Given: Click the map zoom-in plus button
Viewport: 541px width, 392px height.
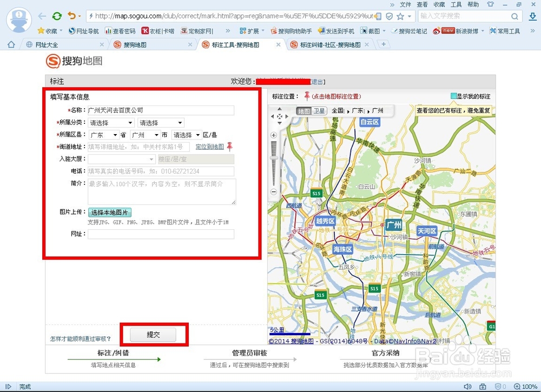Looking at the screenshot, I should point(274,135).
